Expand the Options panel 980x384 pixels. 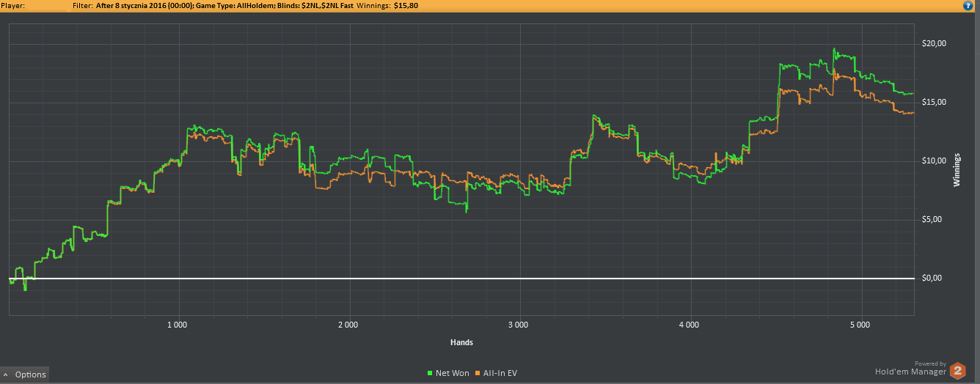click(x=25, y=374)
